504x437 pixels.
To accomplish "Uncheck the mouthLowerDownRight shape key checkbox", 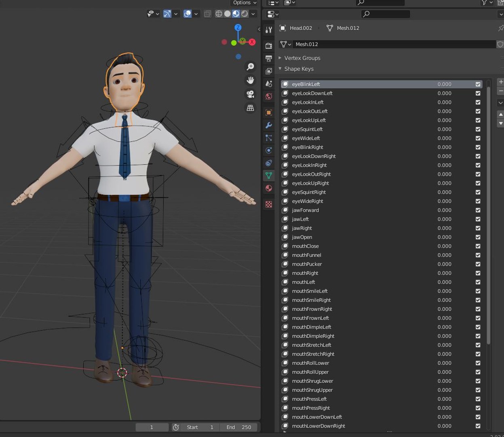I will point(478,426).
